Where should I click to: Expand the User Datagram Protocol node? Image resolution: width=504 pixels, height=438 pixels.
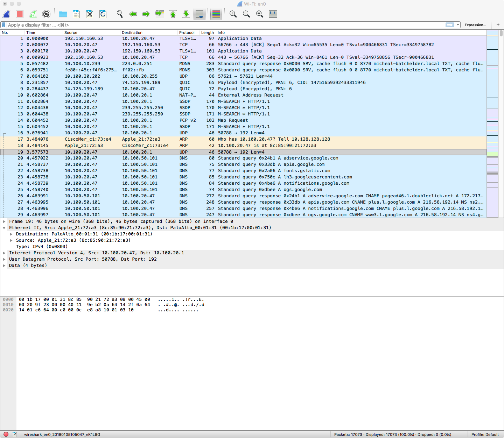click(x=4, y=259)
